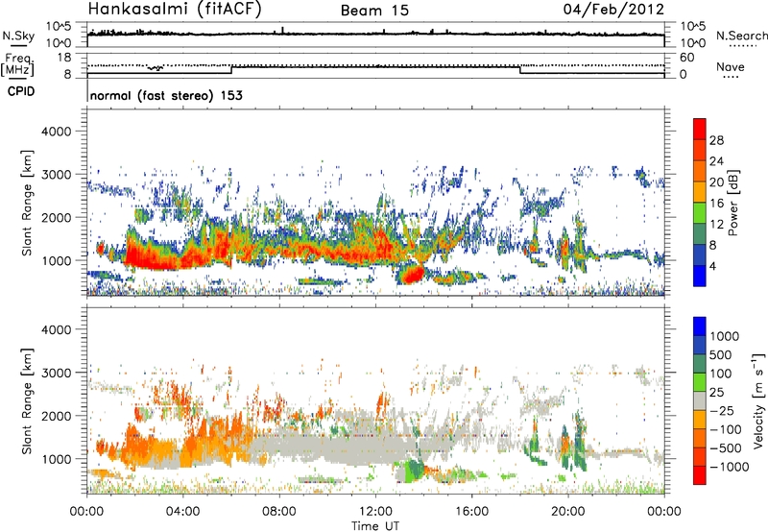This screenshot has width=768, height=532.
Task: Click the 'Nave' legend label
Action: point(731,67)
